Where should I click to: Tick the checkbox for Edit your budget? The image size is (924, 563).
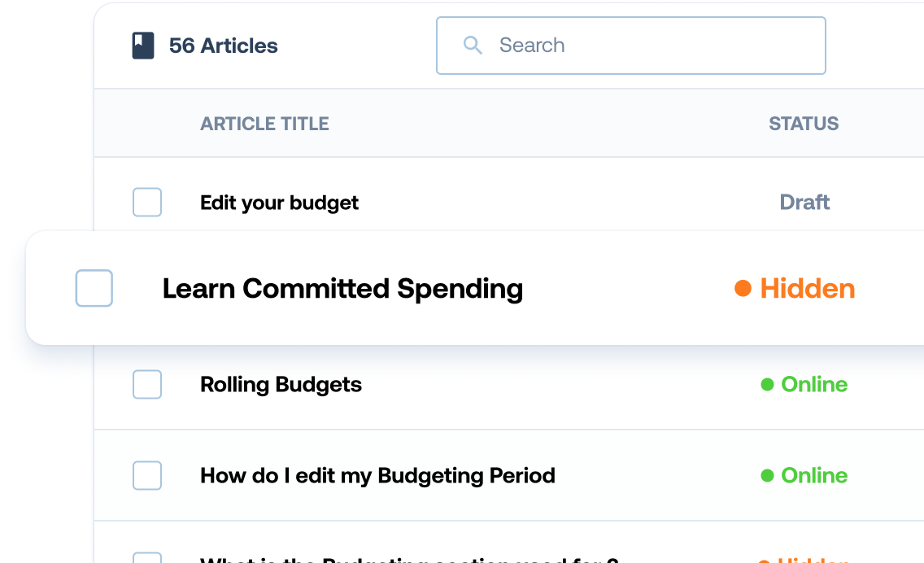click(147, 203)
